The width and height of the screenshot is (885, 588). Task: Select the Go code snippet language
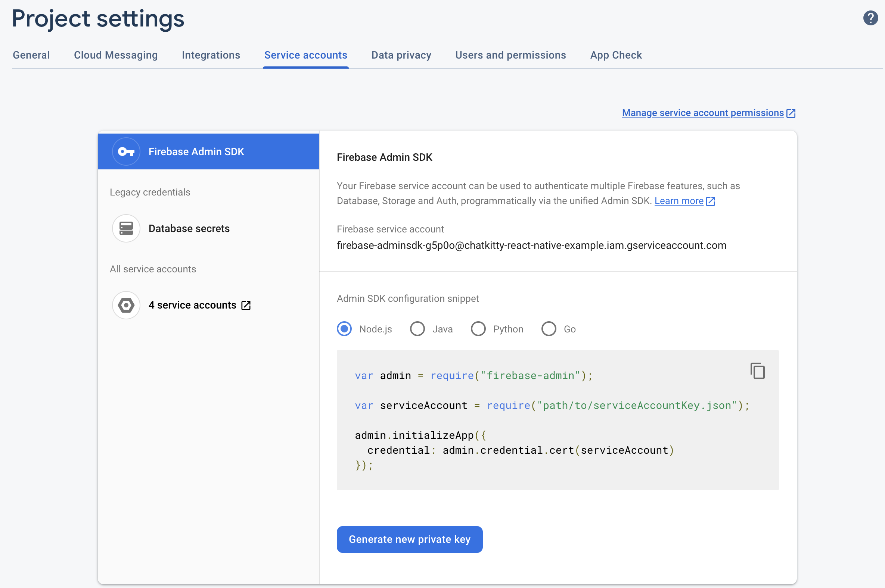tap(548, 329)
